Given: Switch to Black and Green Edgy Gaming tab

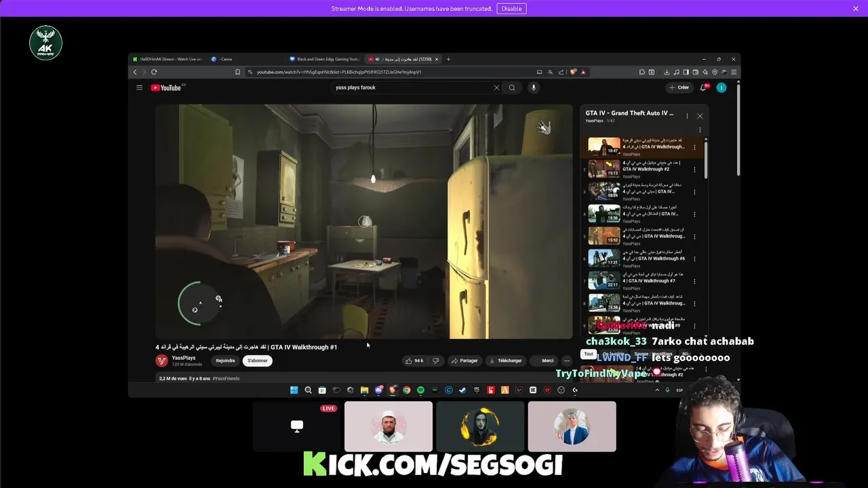Looking at the screenshot, I should tap(325, 59).
